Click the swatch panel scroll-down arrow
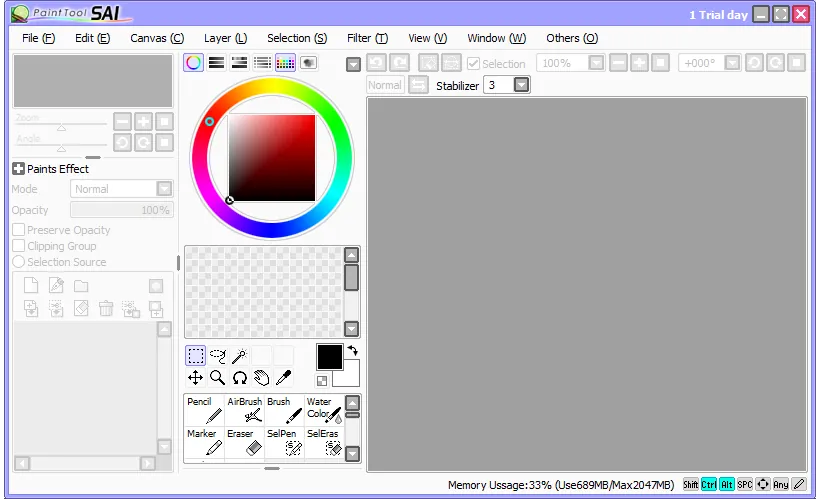This screenshot has width=820, height=500. coord(351,329)
